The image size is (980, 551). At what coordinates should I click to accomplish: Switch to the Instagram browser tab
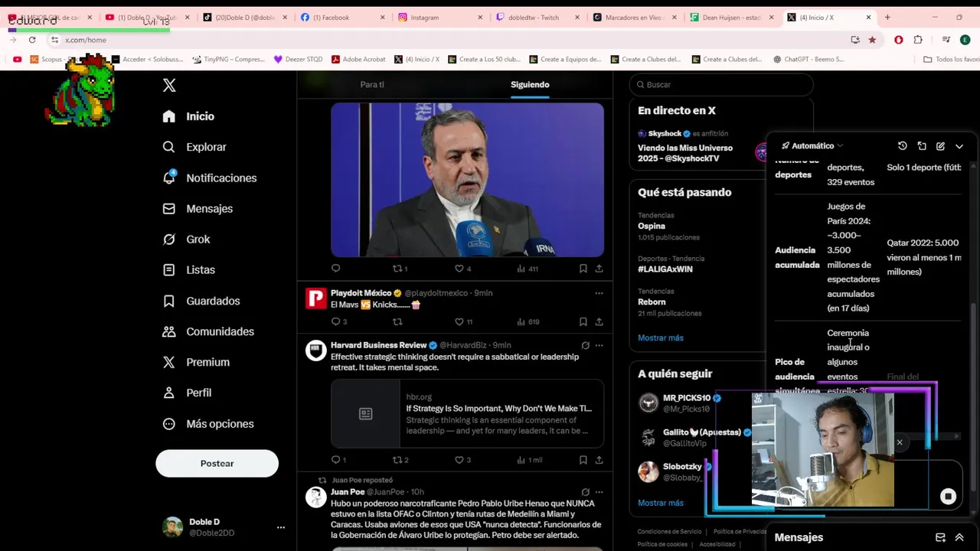tap(424, 18)
